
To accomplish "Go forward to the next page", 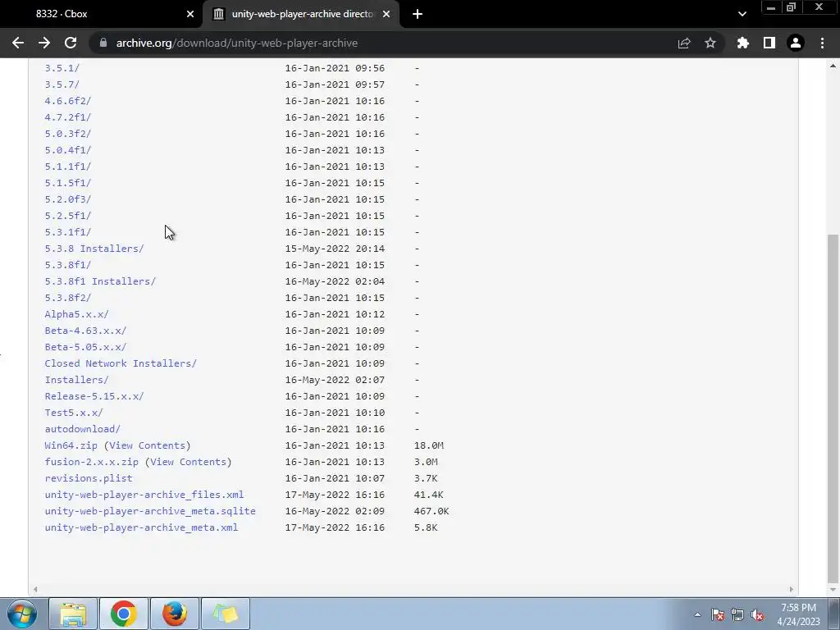I will click(x=44, y=43).
